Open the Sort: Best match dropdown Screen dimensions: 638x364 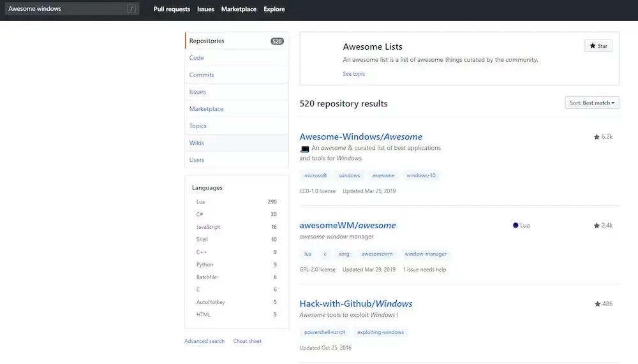(x=592, y=103)
